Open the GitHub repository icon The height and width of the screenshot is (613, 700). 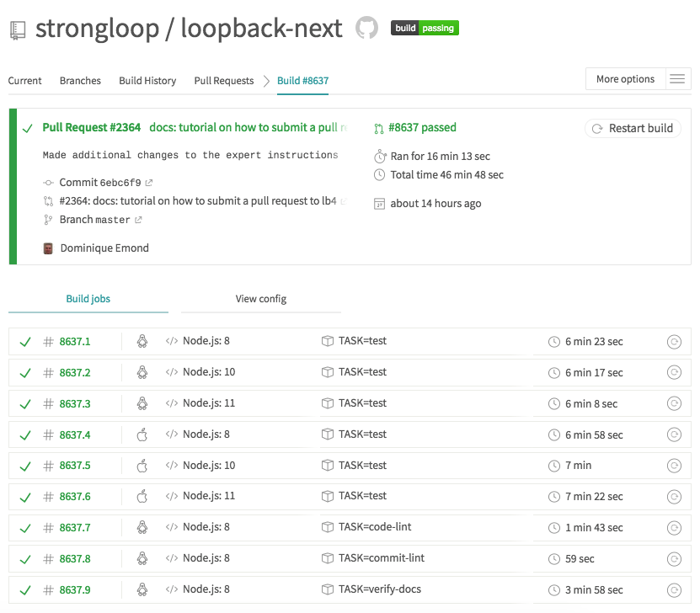pos(366,28)
